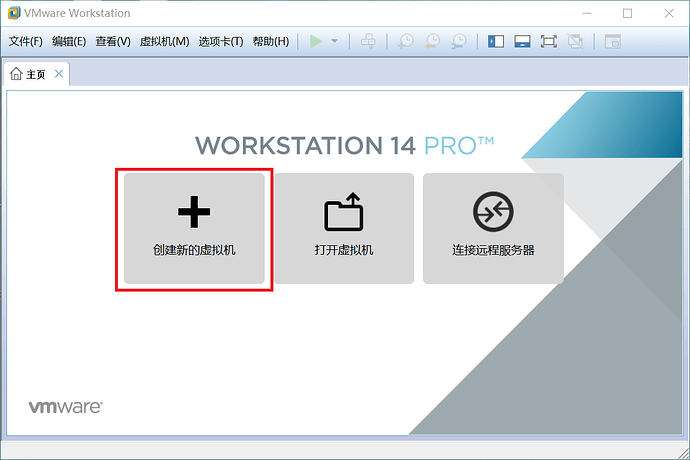Click the Send Ctrl+Alt+Del toolbar icon

pos(368,41)
